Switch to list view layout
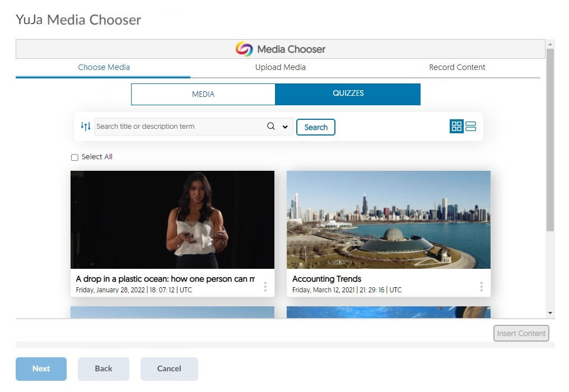This screenshot has width=569, height=392. [x=471, y=127]
